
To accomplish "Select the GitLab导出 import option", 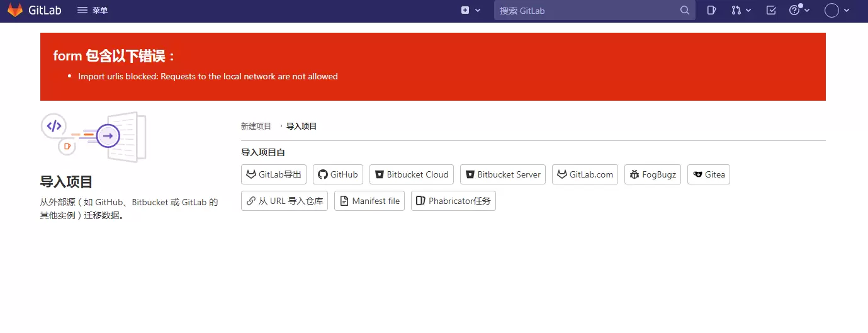I will 274,174.
